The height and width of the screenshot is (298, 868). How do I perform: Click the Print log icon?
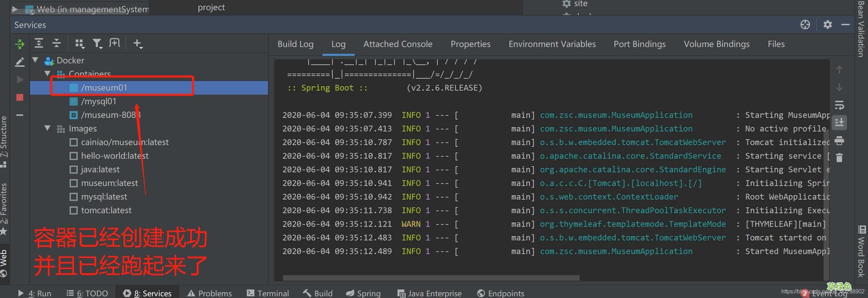pos(839,140)
